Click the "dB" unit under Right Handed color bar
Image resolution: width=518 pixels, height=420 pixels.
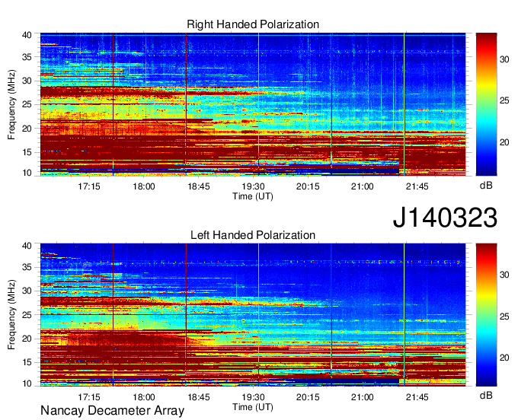point(486,186)
